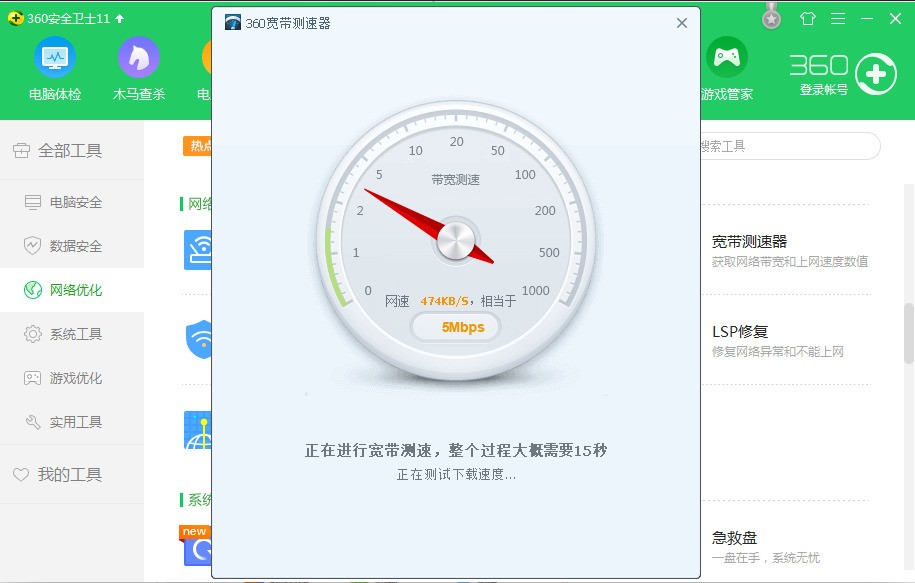Focus the 搜索工具 search field
This screenshot has width=915, height=583.
(790, 146)
